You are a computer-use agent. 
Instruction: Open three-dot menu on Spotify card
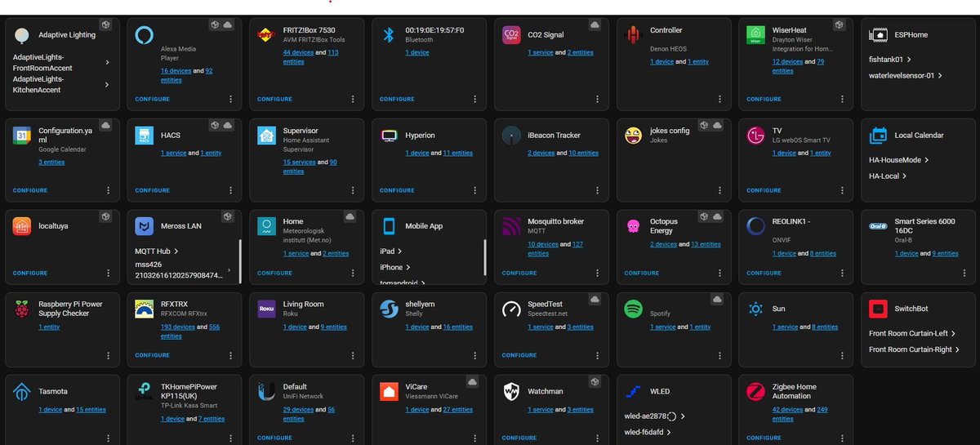pos(720,355)
